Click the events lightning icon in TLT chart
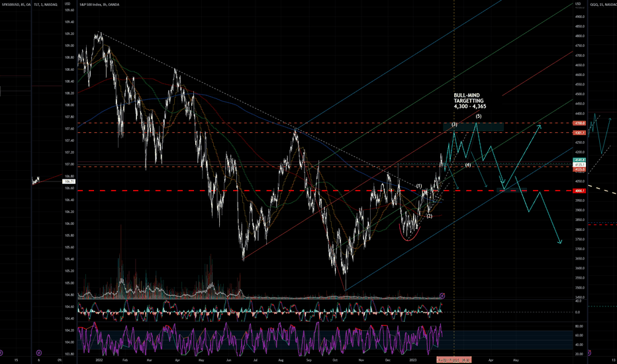 [x=39, y=353]
